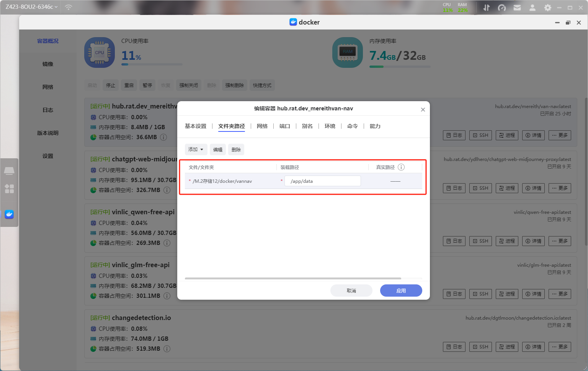Open the 命令 tab
588x371 pixels.
(353, 126)
